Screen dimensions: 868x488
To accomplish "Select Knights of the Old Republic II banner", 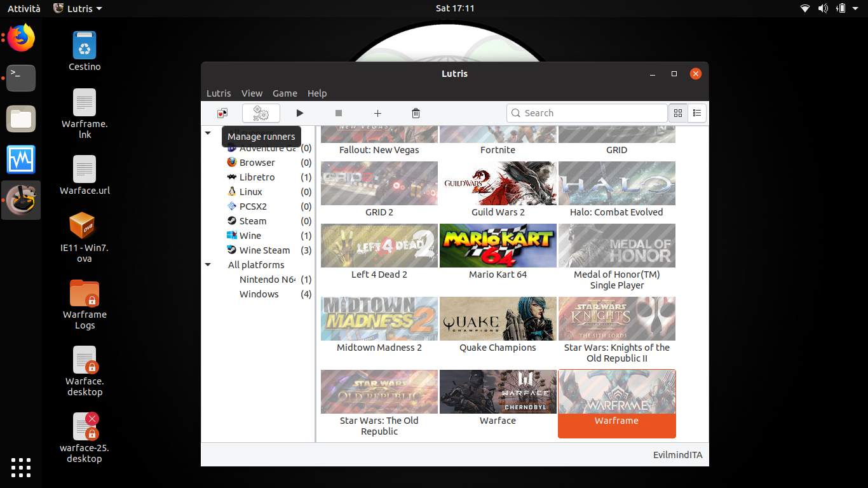I will click(x=617, y=318).
